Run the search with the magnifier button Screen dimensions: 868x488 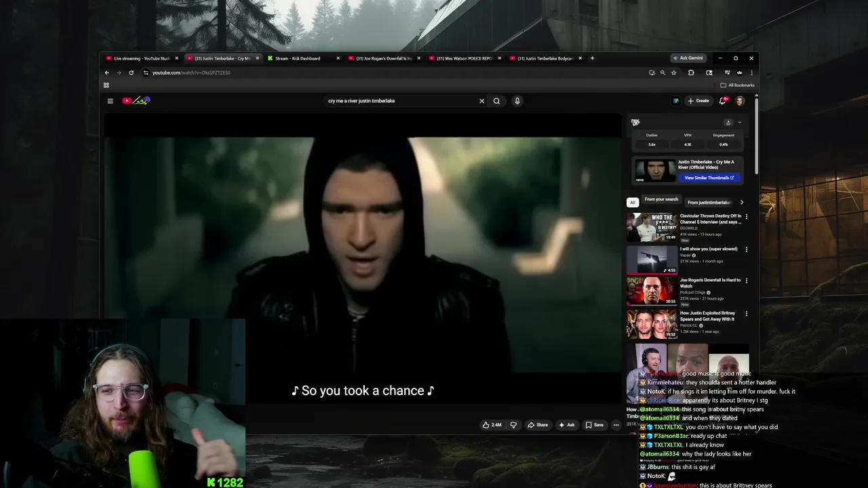click(496, 101)
